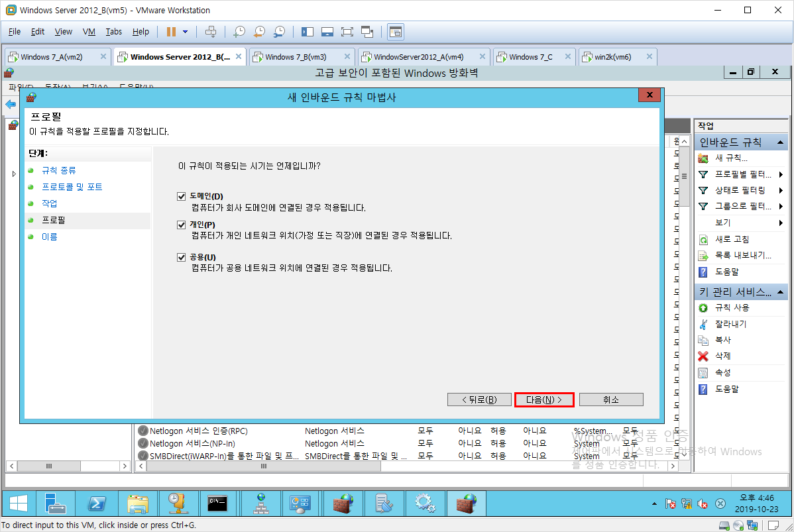The width and height of the screenshot is (794, 532).
Task: Click the VMware pause VM toolbar icon
Action: 171,32
